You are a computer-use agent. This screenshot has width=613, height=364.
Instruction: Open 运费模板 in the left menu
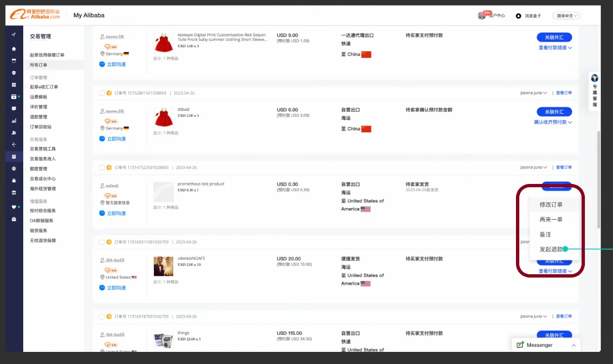click(x=39, y=97)
